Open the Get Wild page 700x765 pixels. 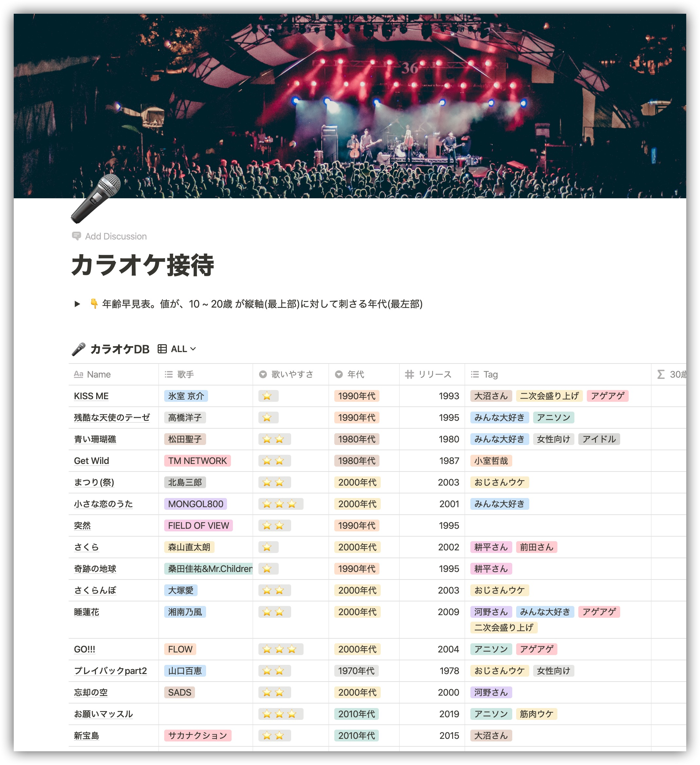coord(92,461)
